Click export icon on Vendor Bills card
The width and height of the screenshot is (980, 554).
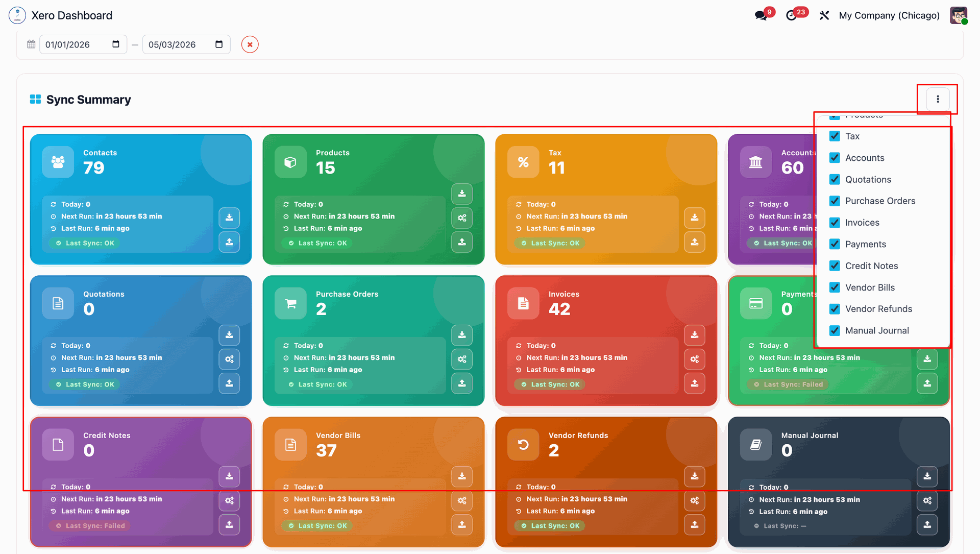[462, 524]
